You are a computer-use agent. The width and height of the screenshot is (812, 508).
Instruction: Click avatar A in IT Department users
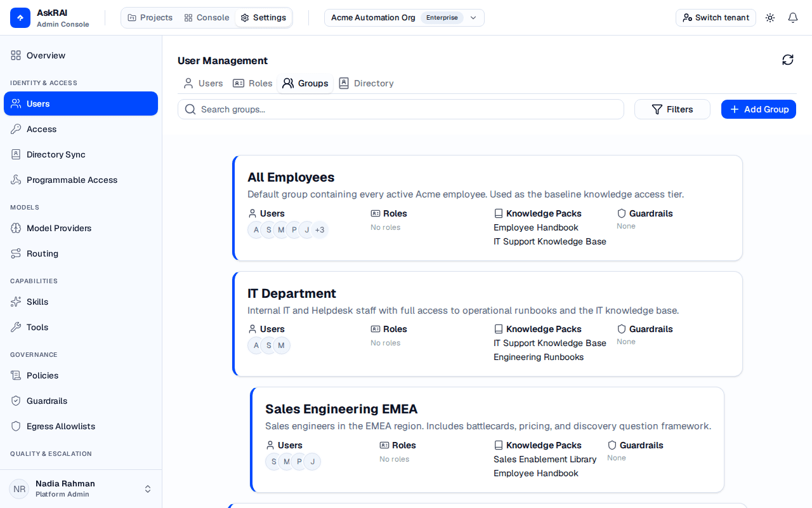256,345
